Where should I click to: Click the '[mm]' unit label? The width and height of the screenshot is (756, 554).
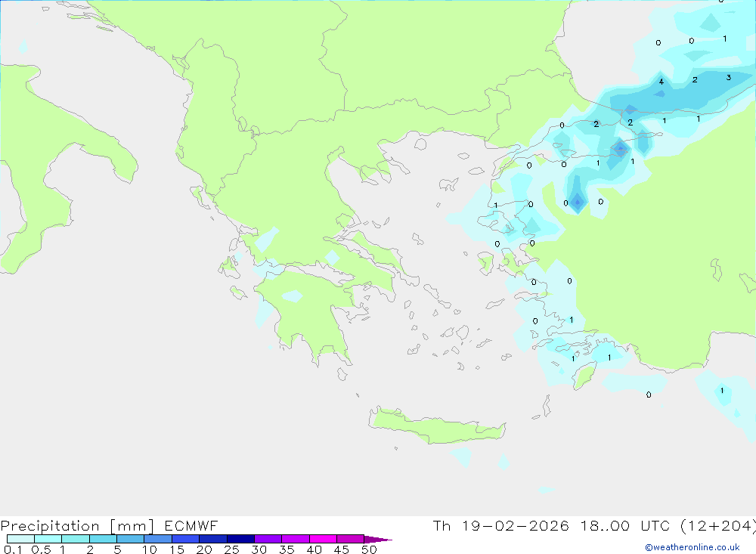[x=132, y=525]
